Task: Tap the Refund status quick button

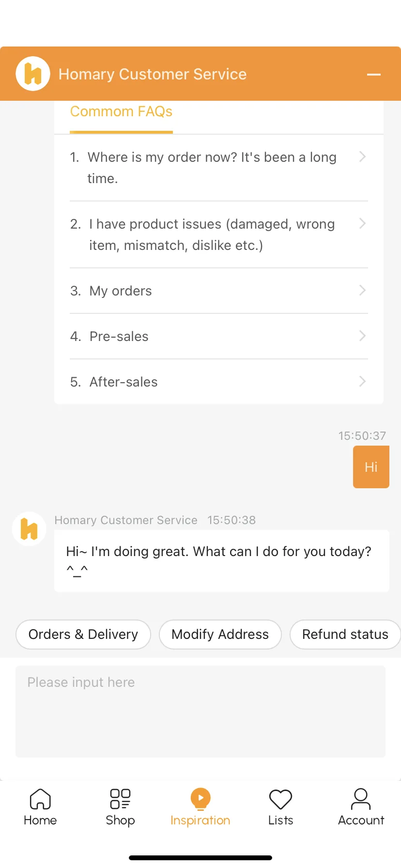Action: [345, 635]
